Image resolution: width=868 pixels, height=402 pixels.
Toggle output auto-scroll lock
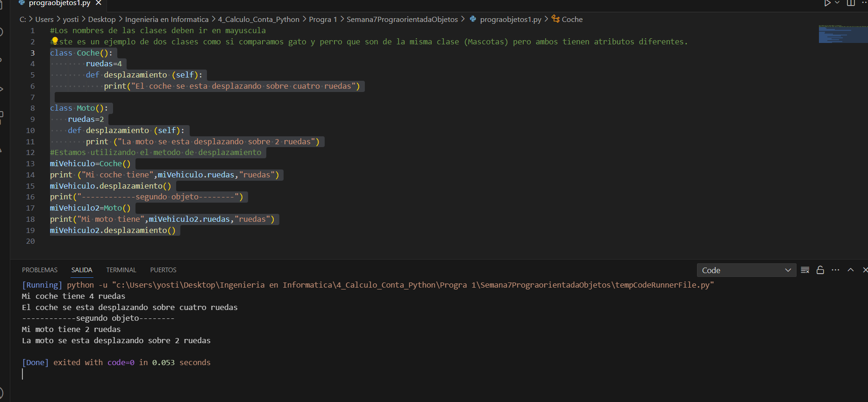[x=820, y=270]
